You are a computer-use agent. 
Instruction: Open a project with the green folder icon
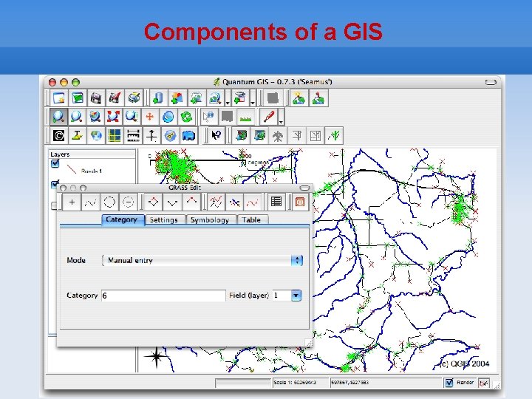(x=78, y=98)
